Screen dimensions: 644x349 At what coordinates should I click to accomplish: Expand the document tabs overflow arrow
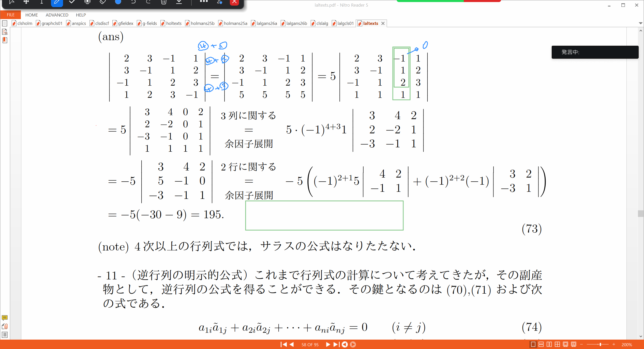click(x=640, y=23)
